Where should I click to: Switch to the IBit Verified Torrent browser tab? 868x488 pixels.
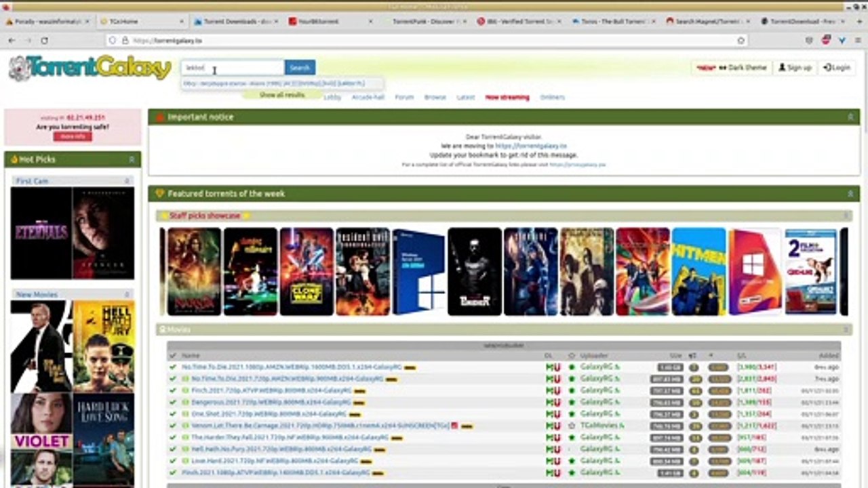[x=519, y=22]
